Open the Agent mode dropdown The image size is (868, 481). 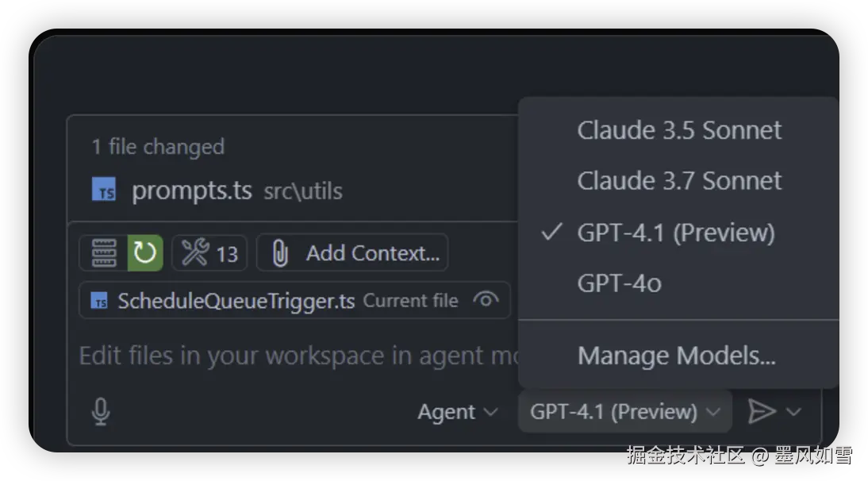click(x=457, y=412)
